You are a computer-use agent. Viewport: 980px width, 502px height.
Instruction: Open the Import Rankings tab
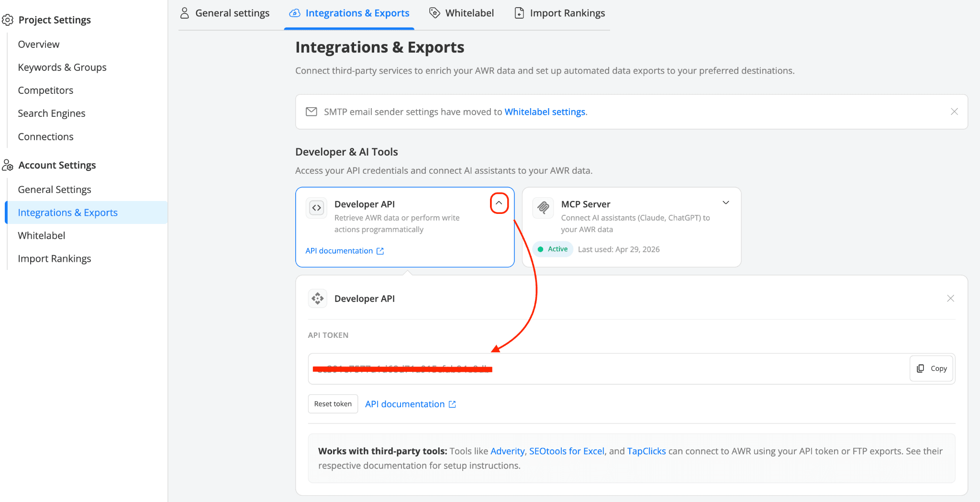pos(560,13)
